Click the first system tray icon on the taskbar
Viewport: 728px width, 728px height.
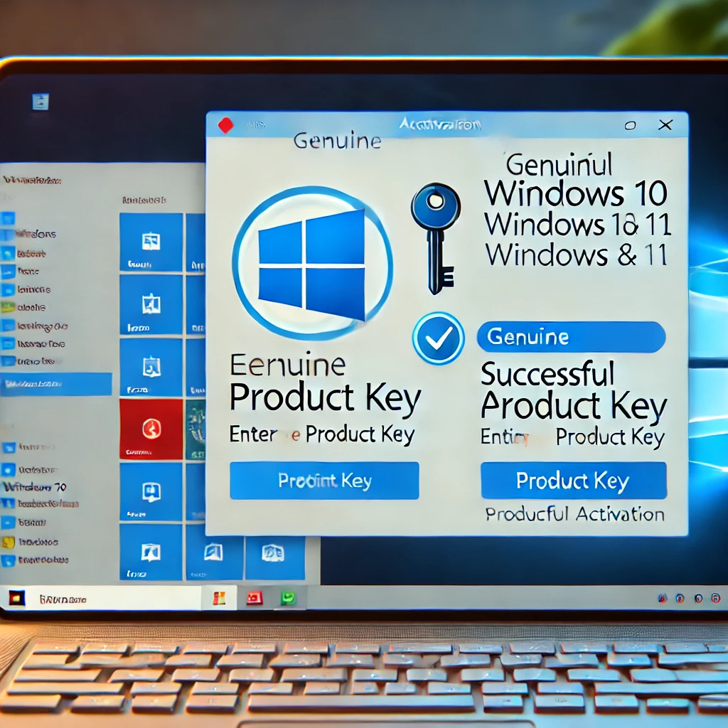(663, 598)
